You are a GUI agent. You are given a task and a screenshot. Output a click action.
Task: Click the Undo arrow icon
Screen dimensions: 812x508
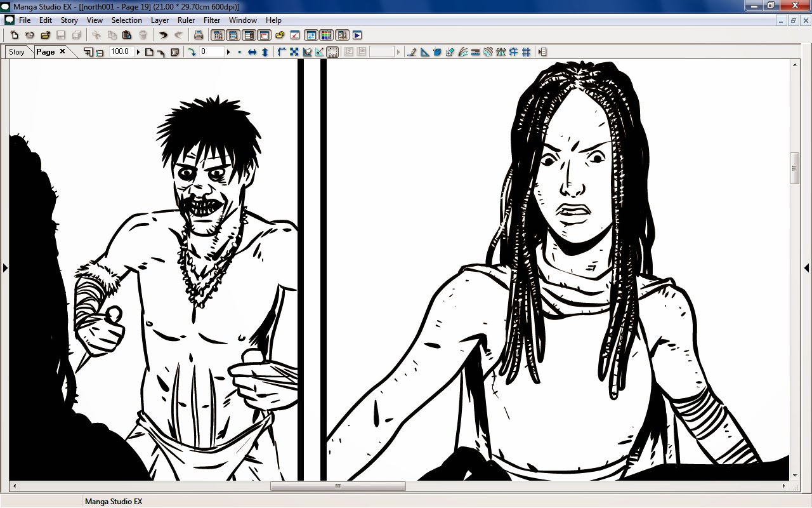tap(163, 35)
